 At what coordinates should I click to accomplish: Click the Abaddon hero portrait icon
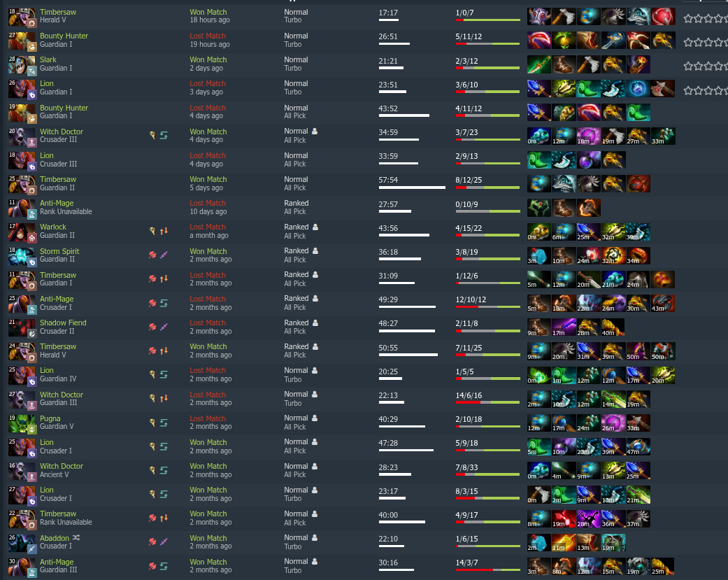coord(22,542)
